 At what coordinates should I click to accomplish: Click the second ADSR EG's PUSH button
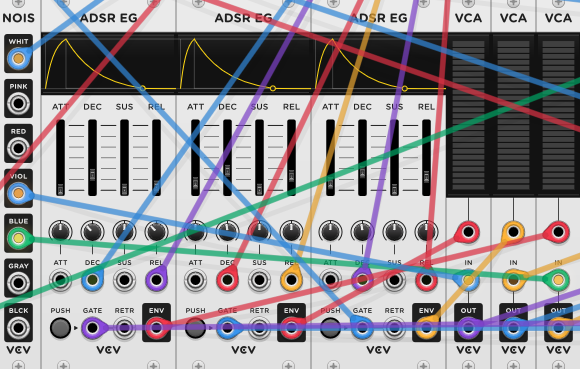pyautogui.click(x=195, y=328)
